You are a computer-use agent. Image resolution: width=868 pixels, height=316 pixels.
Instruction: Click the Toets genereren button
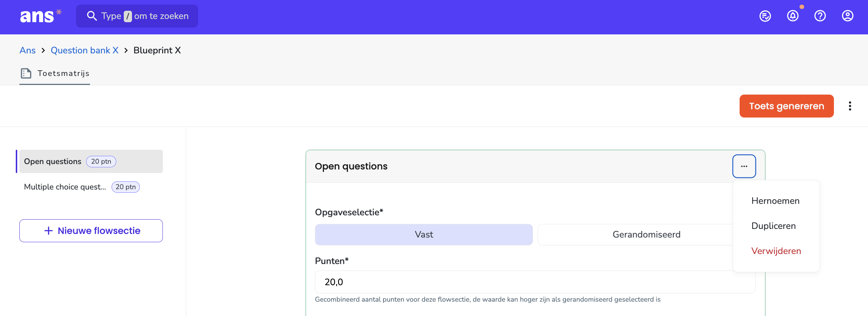tap(787, 106)
